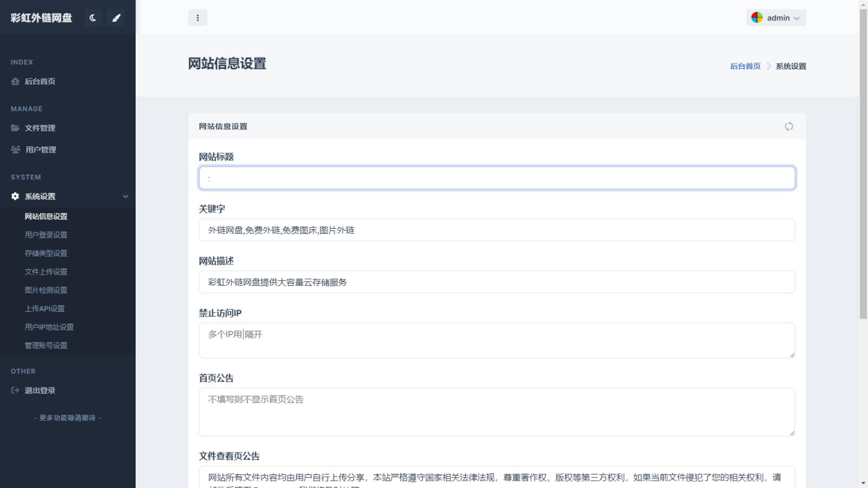Click the gear icon beside 系统设置
This screenshot has width=868, height=488.
click(15, 197)
